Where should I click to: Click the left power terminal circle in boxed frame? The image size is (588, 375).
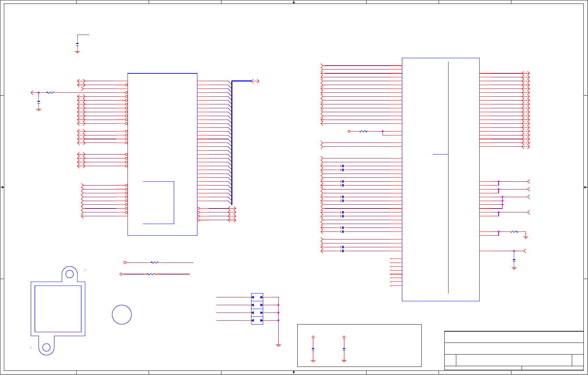tap(313, 337)
